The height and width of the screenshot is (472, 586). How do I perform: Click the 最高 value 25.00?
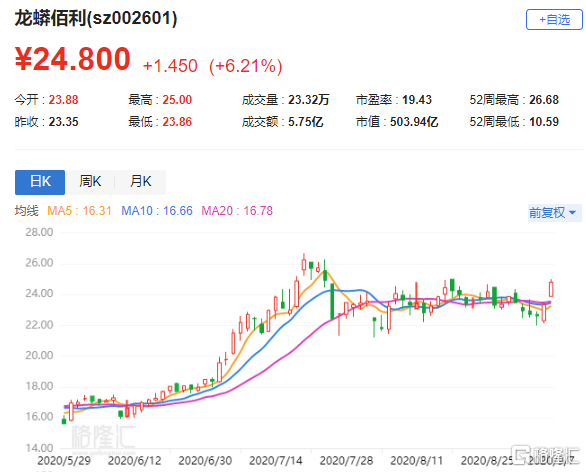[177, 100]
